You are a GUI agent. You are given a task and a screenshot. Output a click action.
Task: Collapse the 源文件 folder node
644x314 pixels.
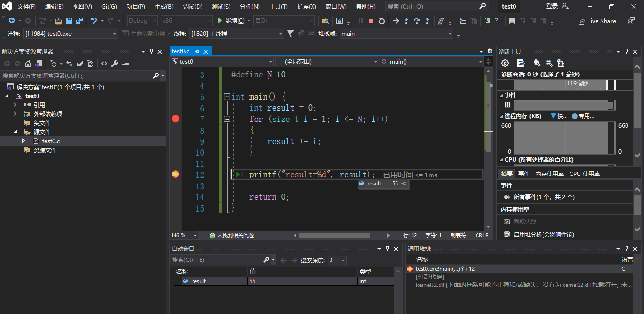pos(15,132)
